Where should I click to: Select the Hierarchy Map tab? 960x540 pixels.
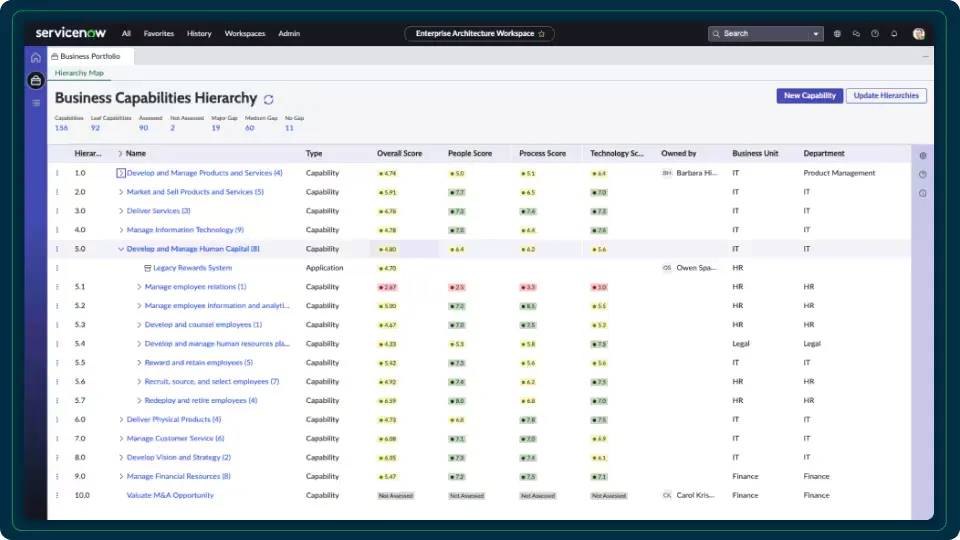coord(79,73)
